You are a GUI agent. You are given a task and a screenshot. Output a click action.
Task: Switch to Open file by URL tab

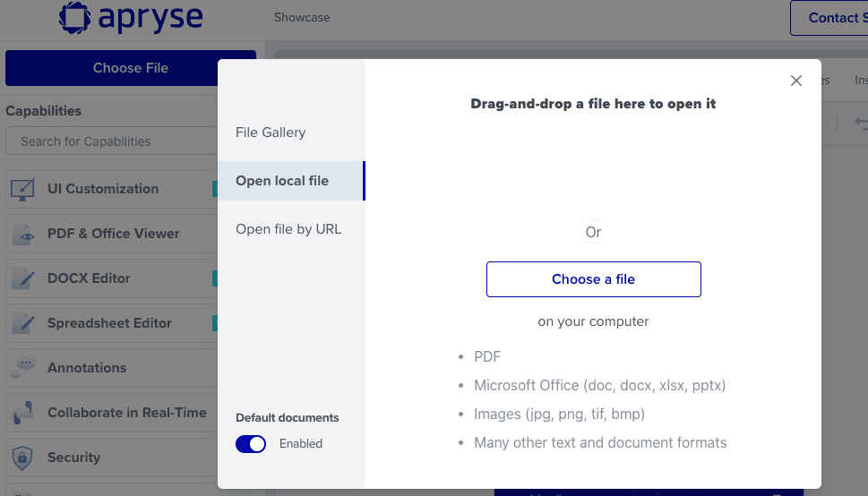[291, 229]
